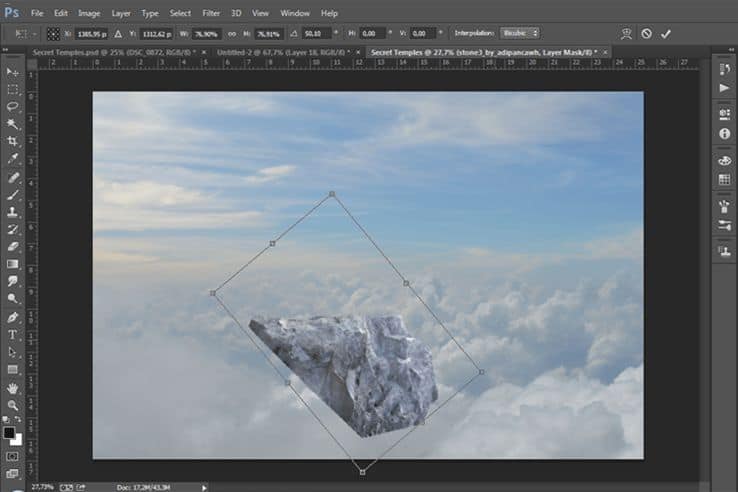Viewport: 738px width, 492px height.
Task: Open the status bar info arrow
Action: [204, 488]
